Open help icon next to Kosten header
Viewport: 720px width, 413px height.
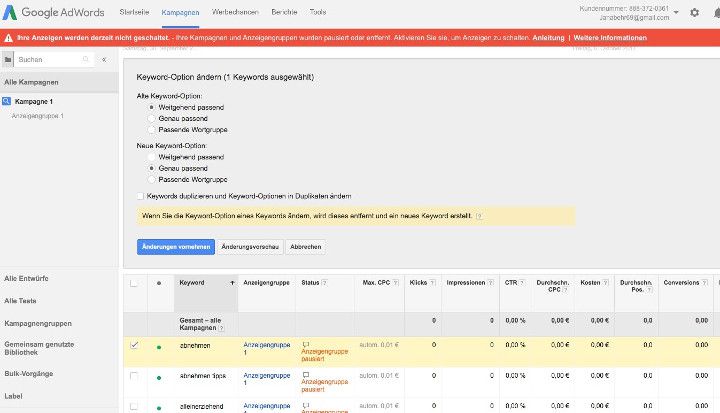605,283
